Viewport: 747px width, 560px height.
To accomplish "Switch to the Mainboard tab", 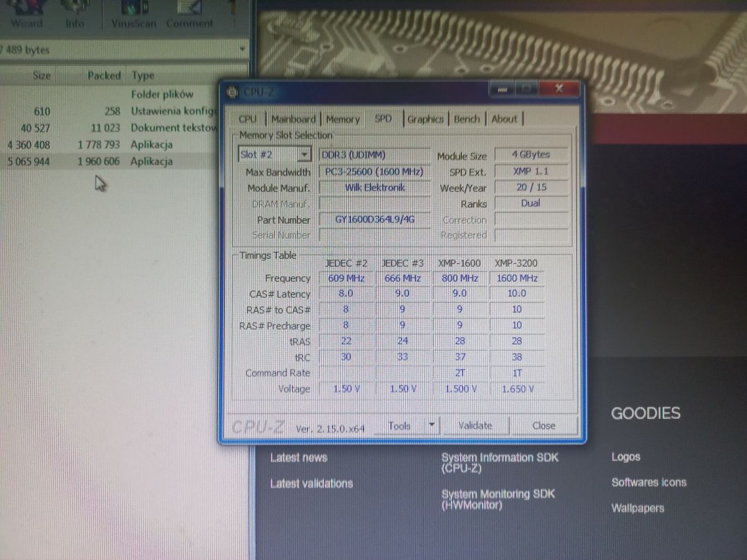I will tap(293, 119).
